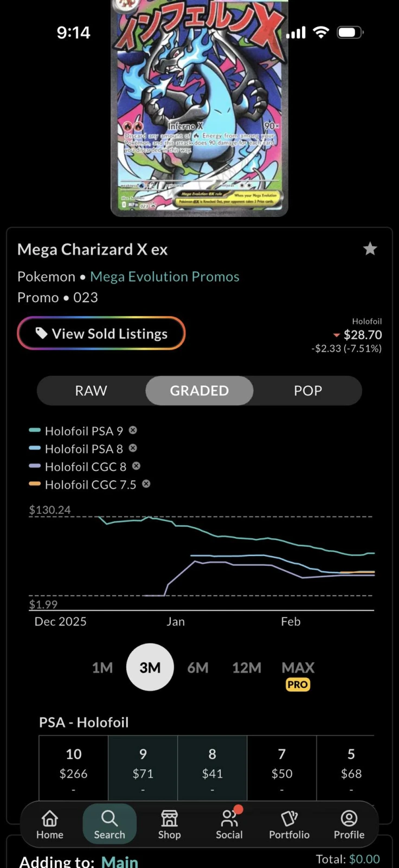The width and height of the screenshot is (399, 868).
Task: Select PSA 10 grade price cell
Action: pos(74,765)
